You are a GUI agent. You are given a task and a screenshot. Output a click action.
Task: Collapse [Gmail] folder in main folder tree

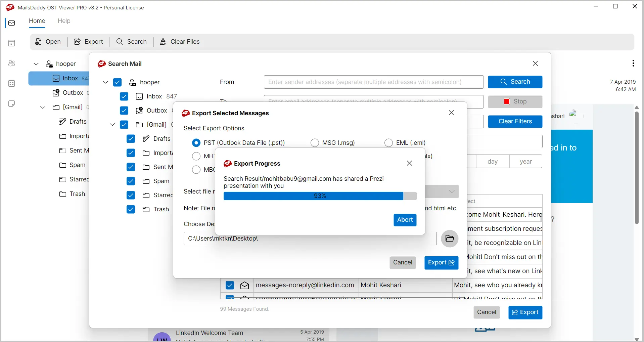click(x=43, y=107)
